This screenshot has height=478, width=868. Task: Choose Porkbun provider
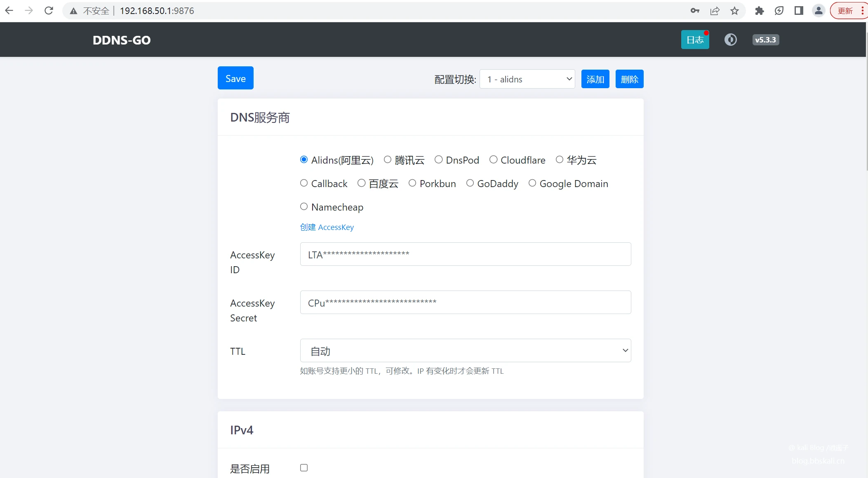(412, 183)
